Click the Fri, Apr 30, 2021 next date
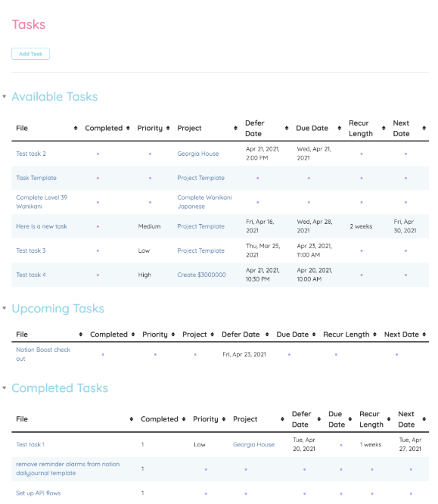438x504 pixels. click(405, 226)
